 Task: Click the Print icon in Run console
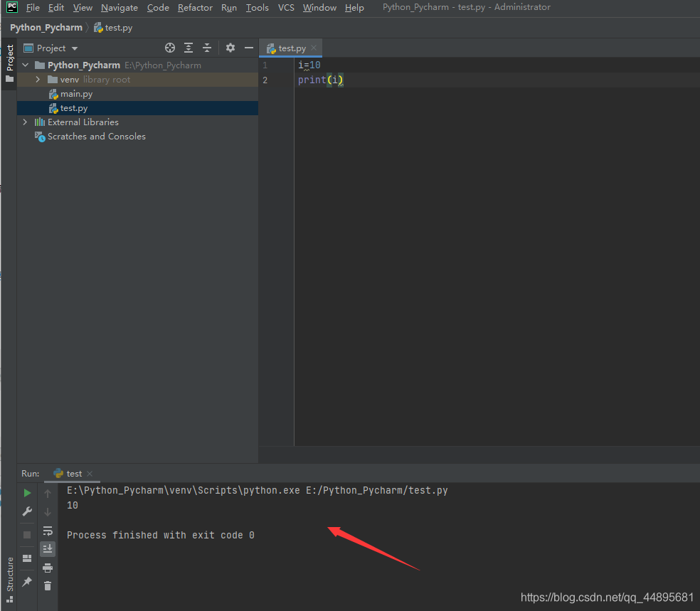(48, 568)
